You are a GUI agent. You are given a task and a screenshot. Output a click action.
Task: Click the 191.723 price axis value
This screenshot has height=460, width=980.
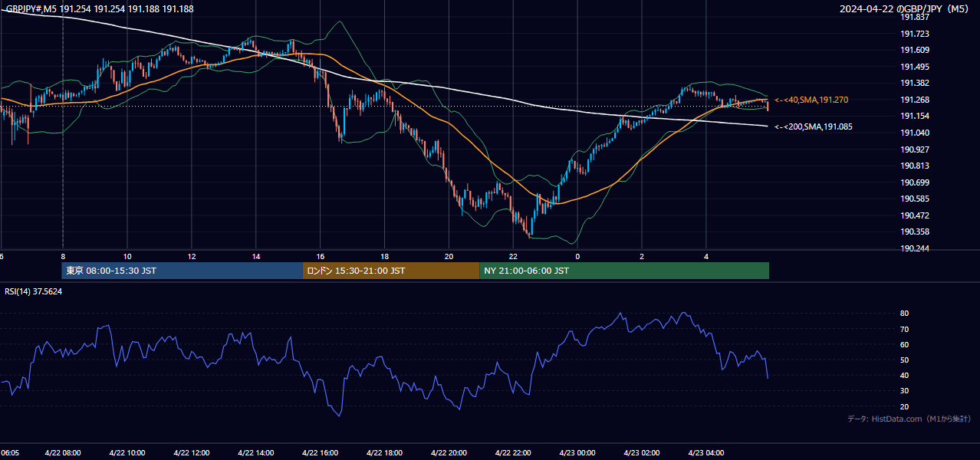point(914,34)
